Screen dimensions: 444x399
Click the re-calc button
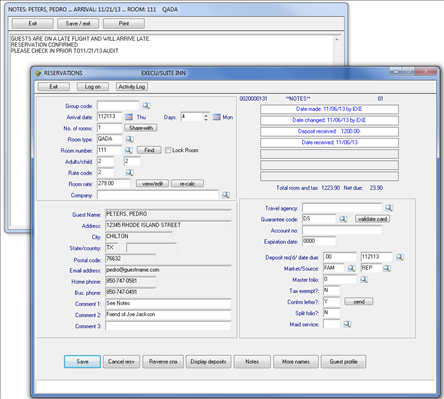pos(187,184)
